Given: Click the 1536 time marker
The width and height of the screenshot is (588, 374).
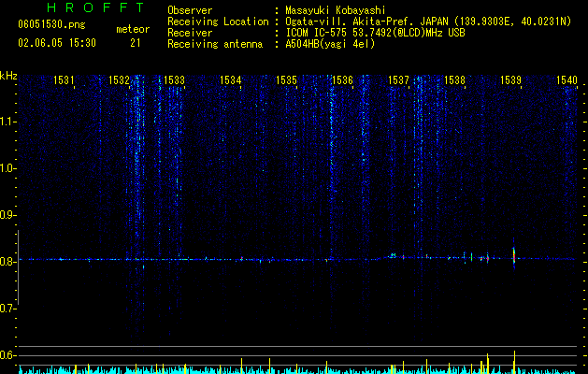Looking at the screenshot, I should point(342,79).
